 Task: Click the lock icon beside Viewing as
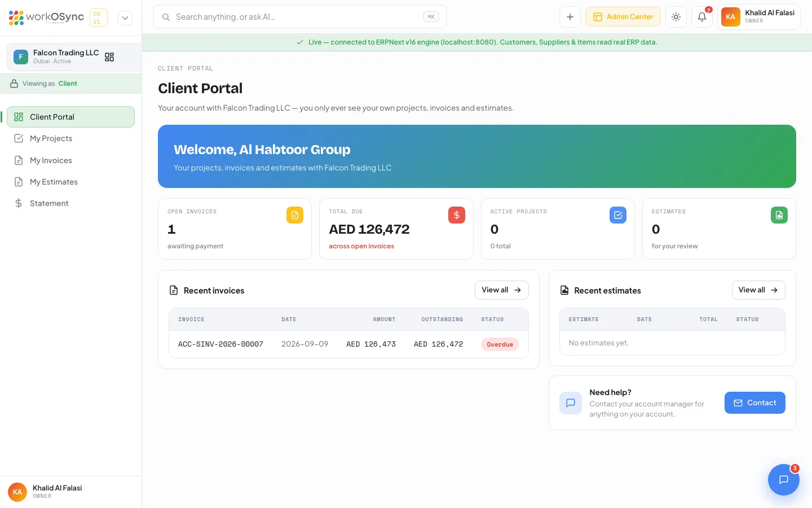tap(15, 84)
